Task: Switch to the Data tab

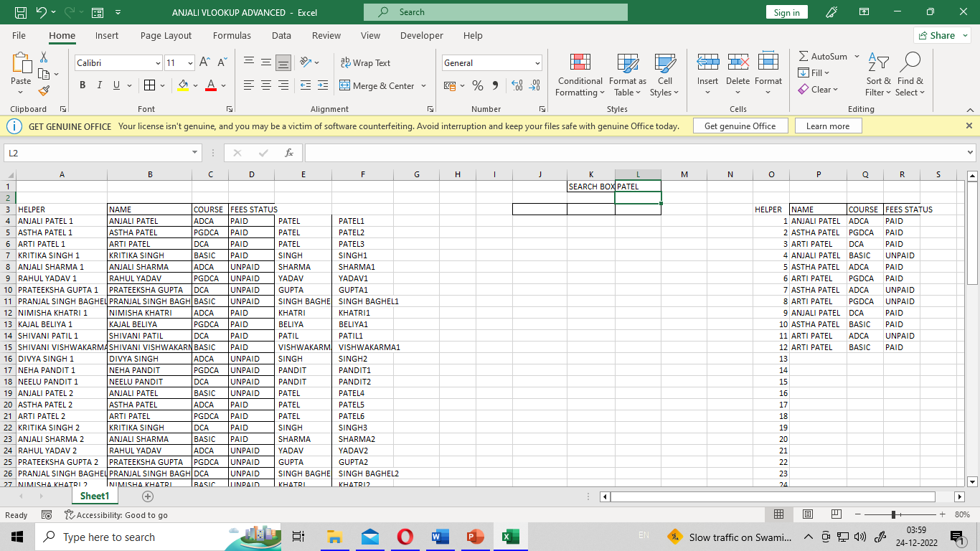Action: point(281,35)
